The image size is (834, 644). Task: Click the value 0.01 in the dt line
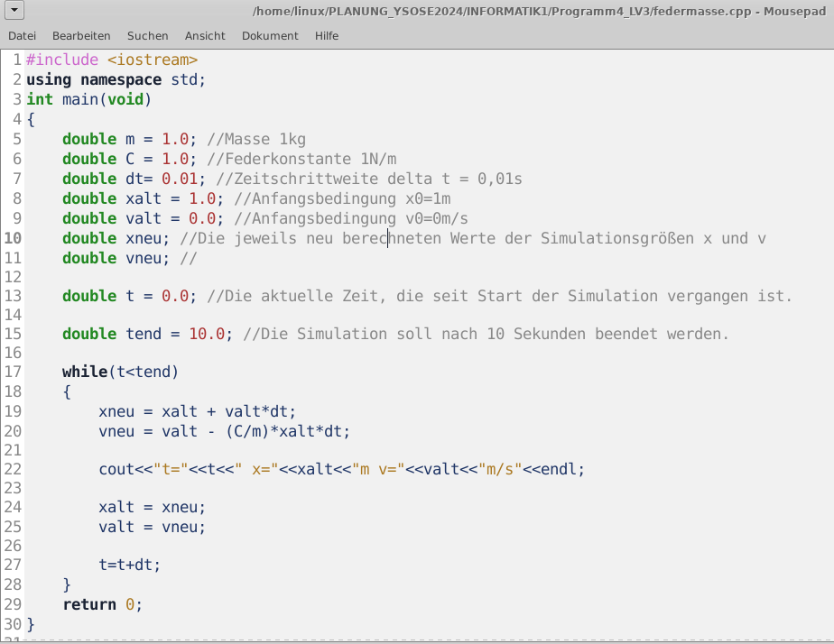click(180, 179)
